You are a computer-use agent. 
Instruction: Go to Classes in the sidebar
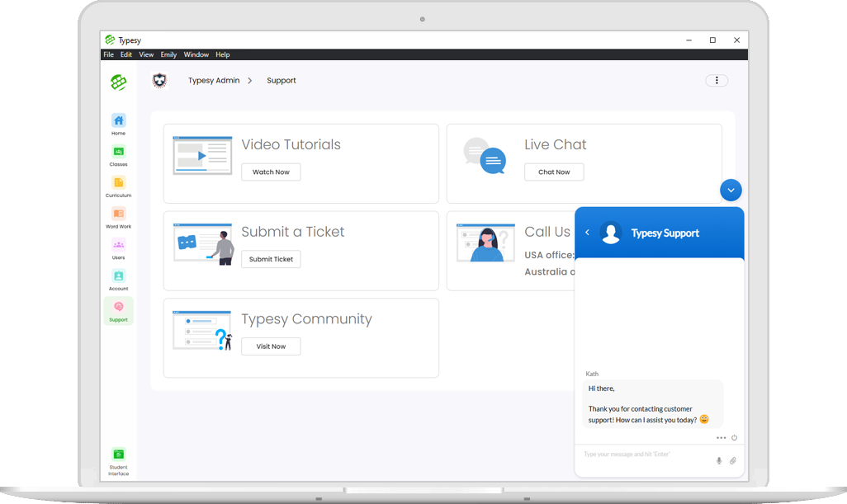(x=118, y=155)
